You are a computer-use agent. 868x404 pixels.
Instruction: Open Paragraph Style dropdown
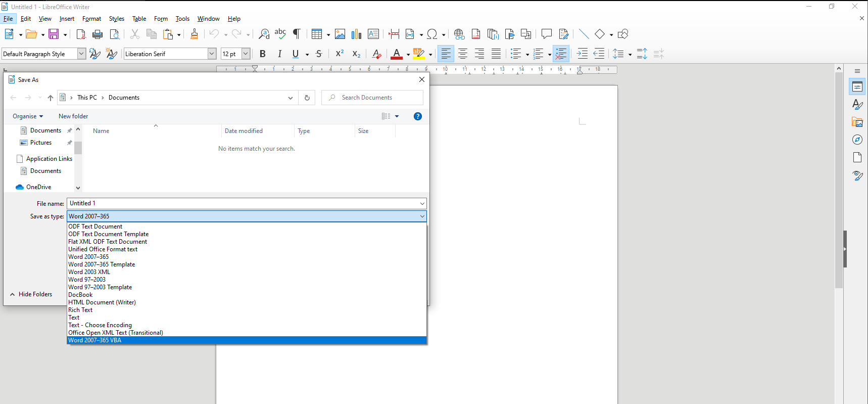81,54
